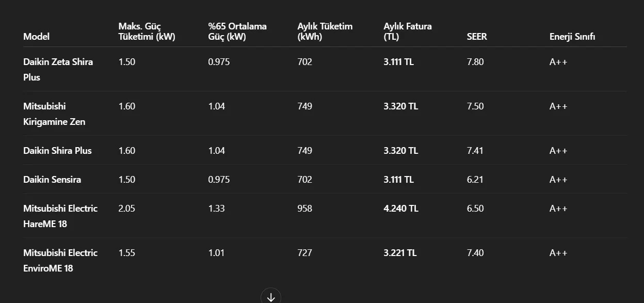
Task: Click the Daikin Shira Plus row label
Action: (x=57, y=151)
